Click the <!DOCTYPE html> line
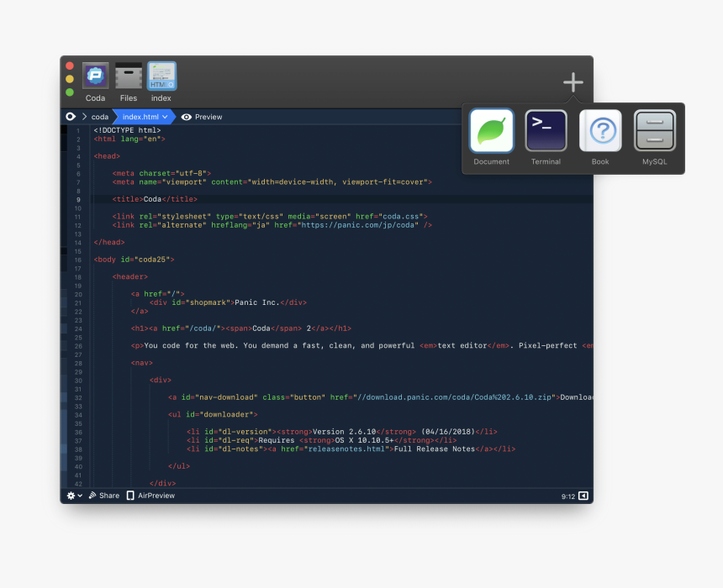This screenshot has width=723, height=588. pyautogui.click(x=127, y=130)
